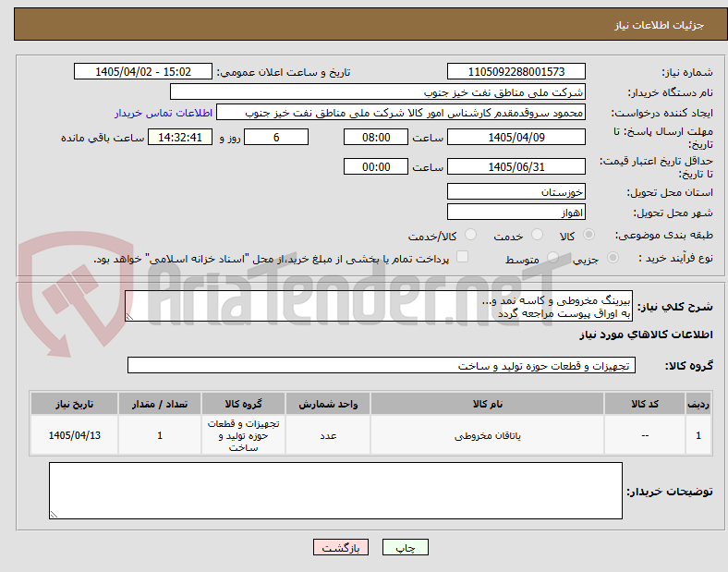Click the شهر محل تحویل اهواز field
This screenshot has width=728, height=572.
coord(516,213)
